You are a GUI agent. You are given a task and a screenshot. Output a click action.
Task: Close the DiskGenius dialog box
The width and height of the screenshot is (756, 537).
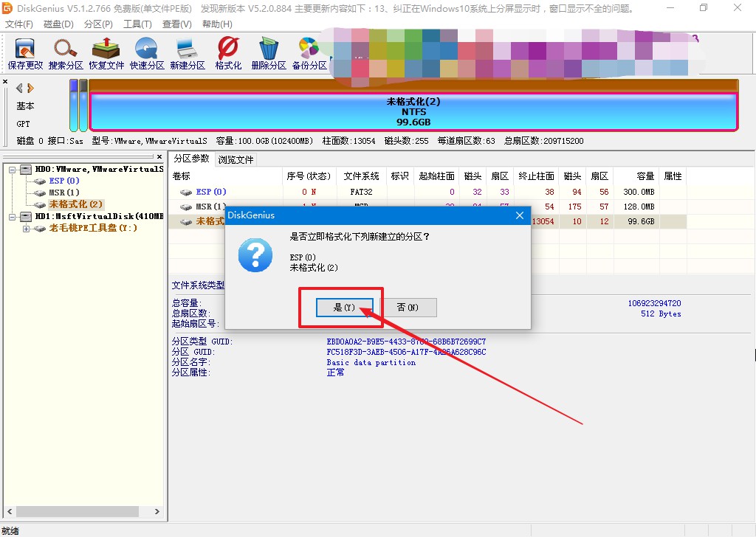[520, 215]
